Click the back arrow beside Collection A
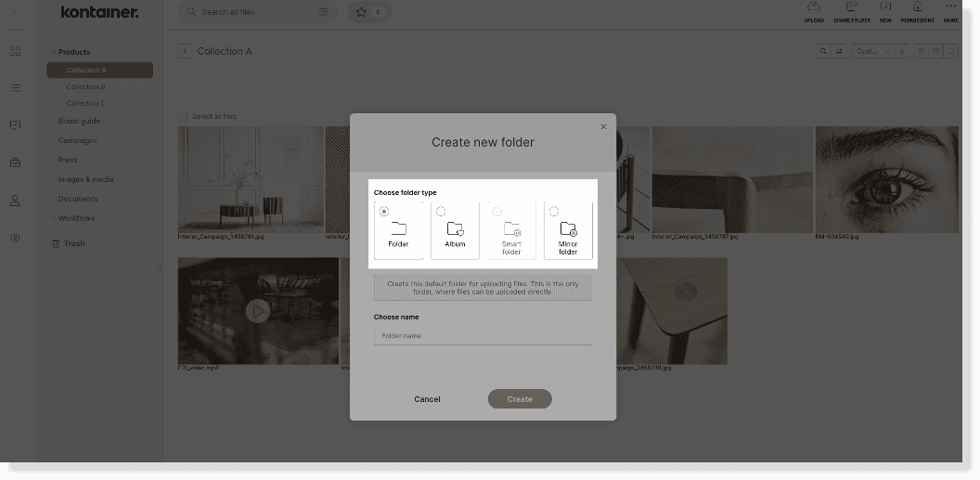Screen dimensions: 980x480 coord(185,51)
